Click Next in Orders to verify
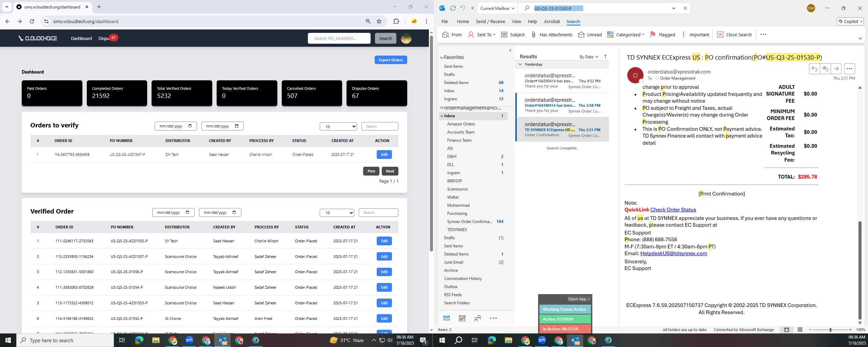The height and width of the screenshot is (347, 868). [x=390, y=171]
